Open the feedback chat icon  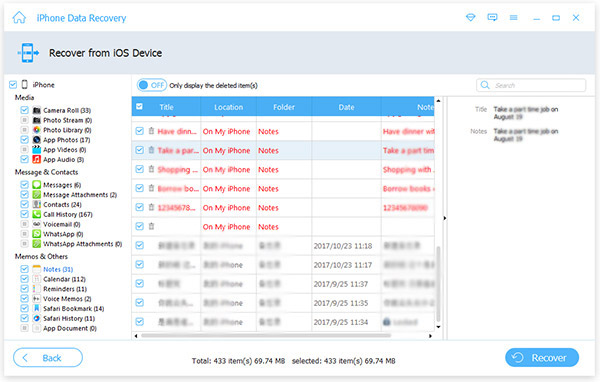pos(492,18)
